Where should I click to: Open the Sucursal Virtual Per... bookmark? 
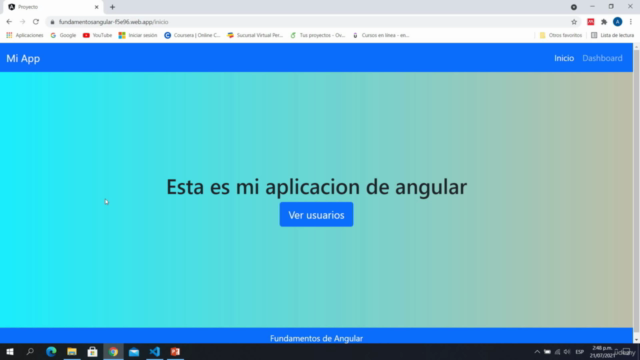point(255,36)
